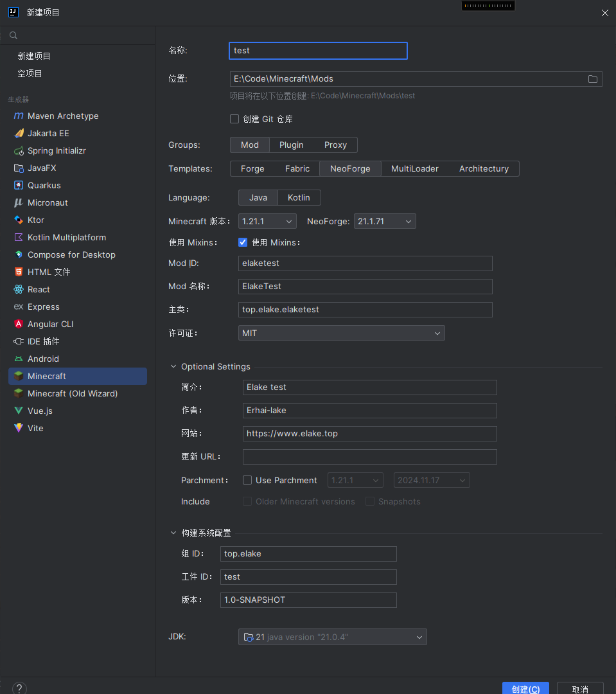Click the Android robot icon
Image resolution: width=616 pixels, height=694 pixels.
pos(19,359)
